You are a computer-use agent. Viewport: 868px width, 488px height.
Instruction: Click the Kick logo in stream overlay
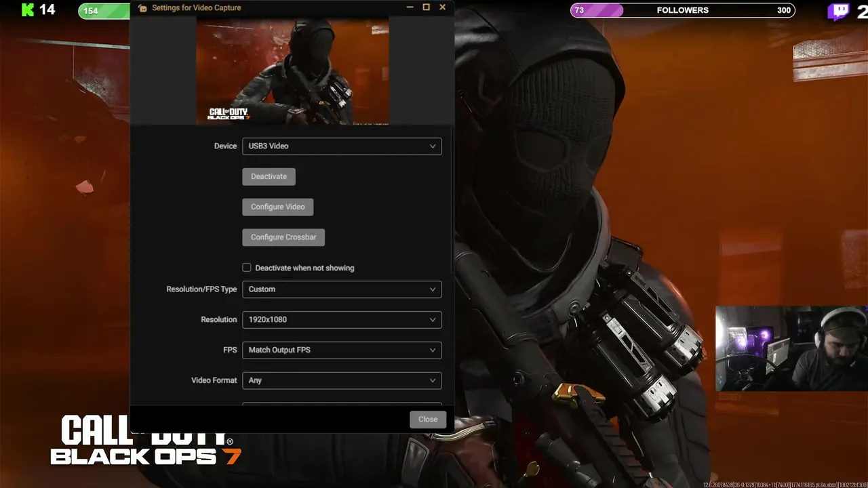tap(28, 9)
